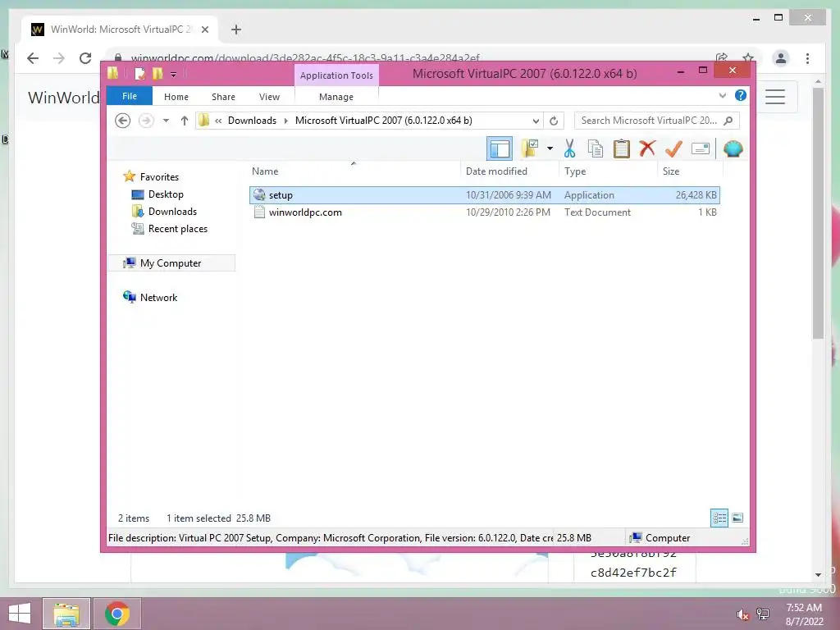Open the Chrome profile icon

781,58
